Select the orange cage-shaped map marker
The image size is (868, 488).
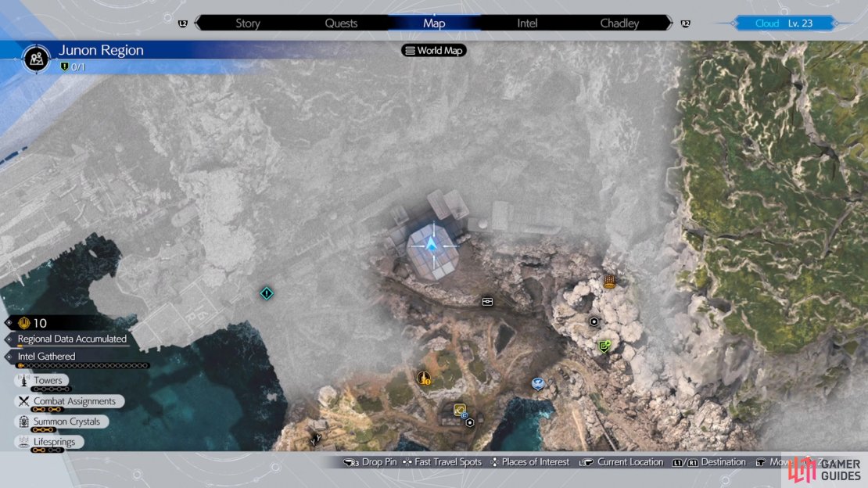609,282
